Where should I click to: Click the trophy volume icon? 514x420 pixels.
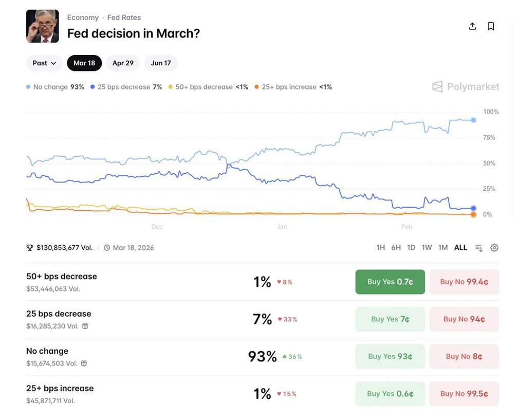(x=30, y=248)
